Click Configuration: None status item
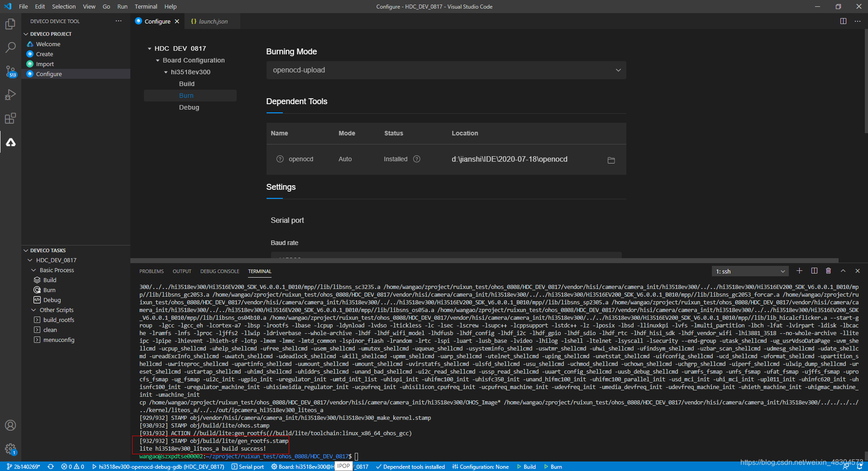The height and width of the screenshot is (471, 868). pyautogui.click(x=480, y=466)
